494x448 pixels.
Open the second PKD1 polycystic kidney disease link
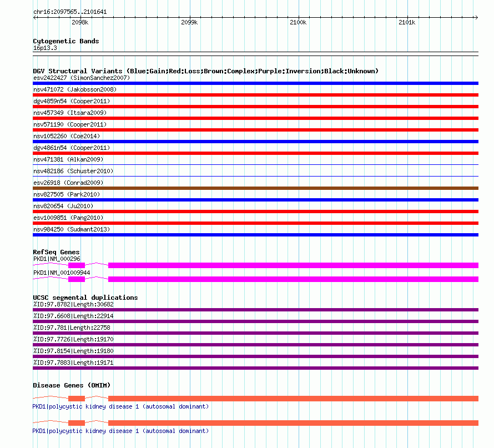[x=120, y=431]
